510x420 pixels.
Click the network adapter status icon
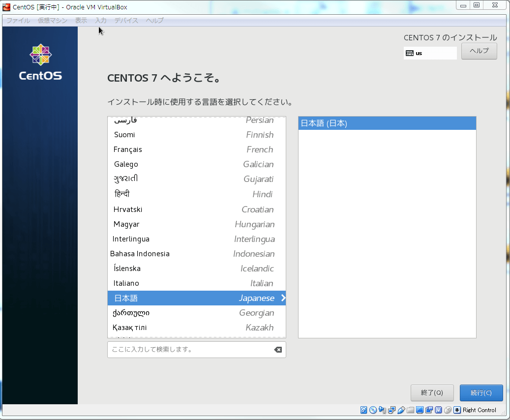point(391,410)
